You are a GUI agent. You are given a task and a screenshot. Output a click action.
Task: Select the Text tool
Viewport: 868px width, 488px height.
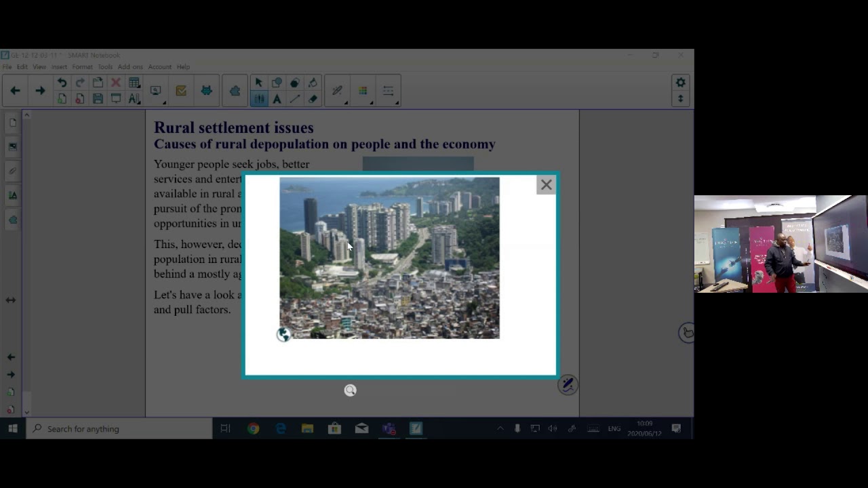(x=277, y=99)
